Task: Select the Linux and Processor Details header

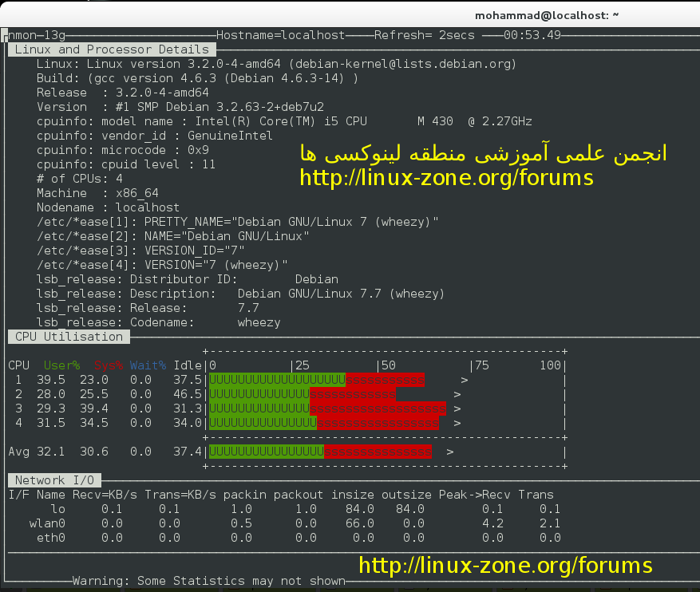Action: (111, 49)
